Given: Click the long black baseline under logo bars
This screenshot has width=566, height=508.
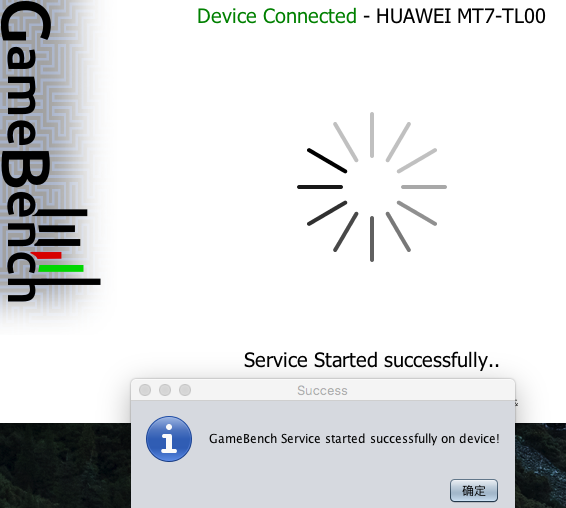Looking at the screenshot, I should click(x=69, y=282).
